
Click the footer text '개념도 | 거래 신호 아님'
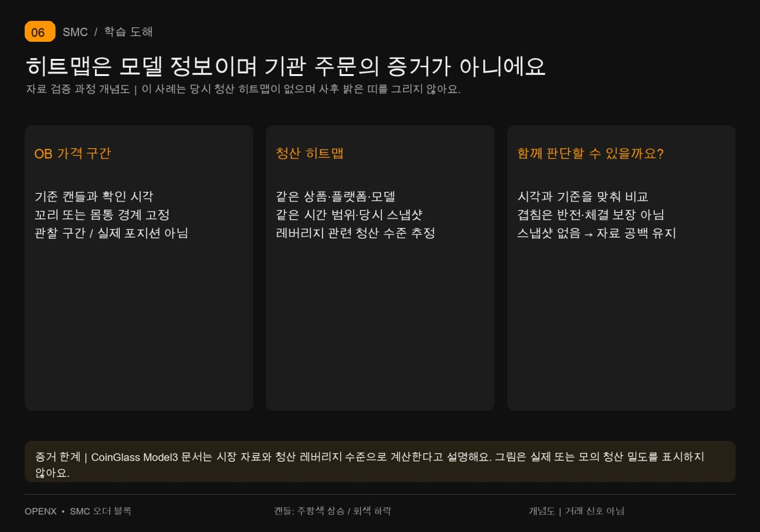click(x=576, y=511)
